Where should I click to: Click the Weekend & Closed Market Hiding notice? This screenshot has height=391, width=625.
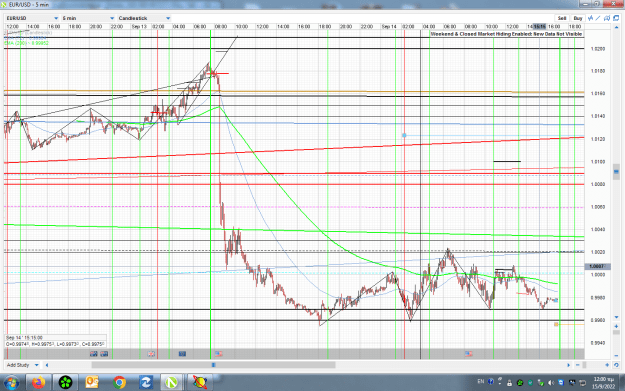pos(507,34)
